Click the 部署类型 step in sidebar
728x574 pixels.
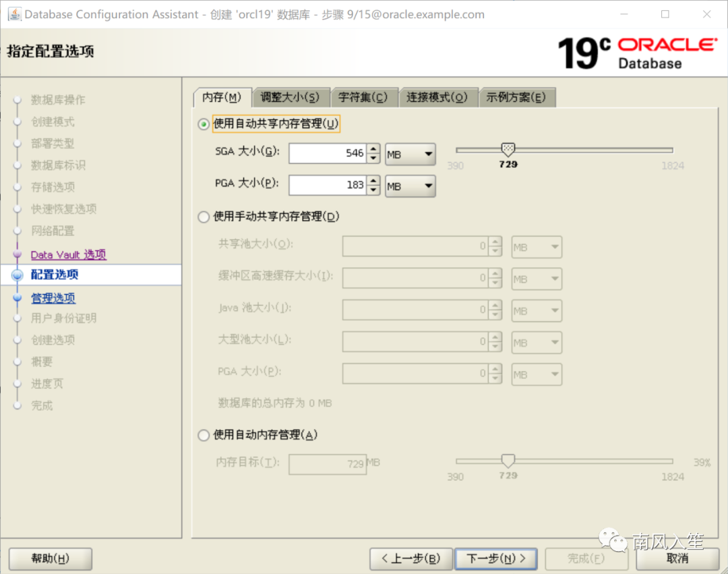[53, 144]
